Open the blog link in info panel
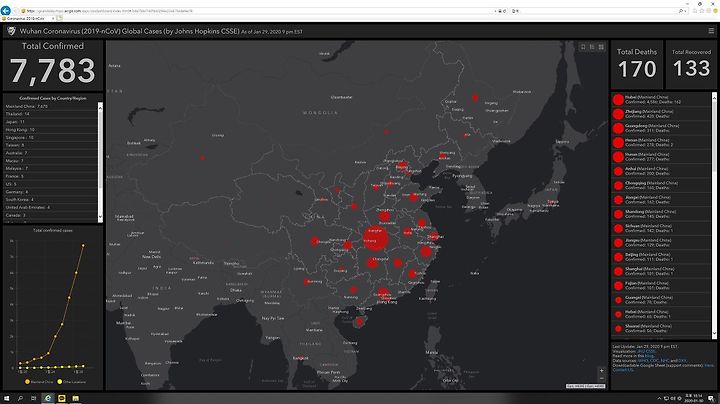The image size is (720, 404). pos(649,356)
